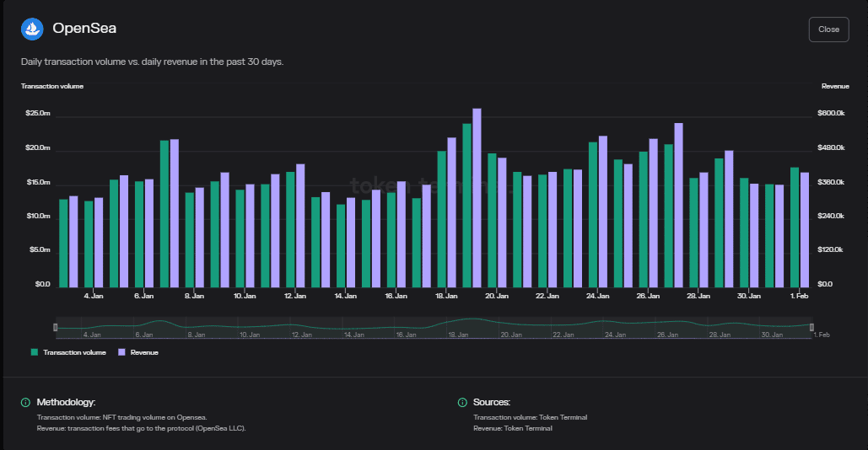This screenshot has width=868, height=450.
Task: Click the OpenSea sailboat logo icon
Action: (32, 29)
